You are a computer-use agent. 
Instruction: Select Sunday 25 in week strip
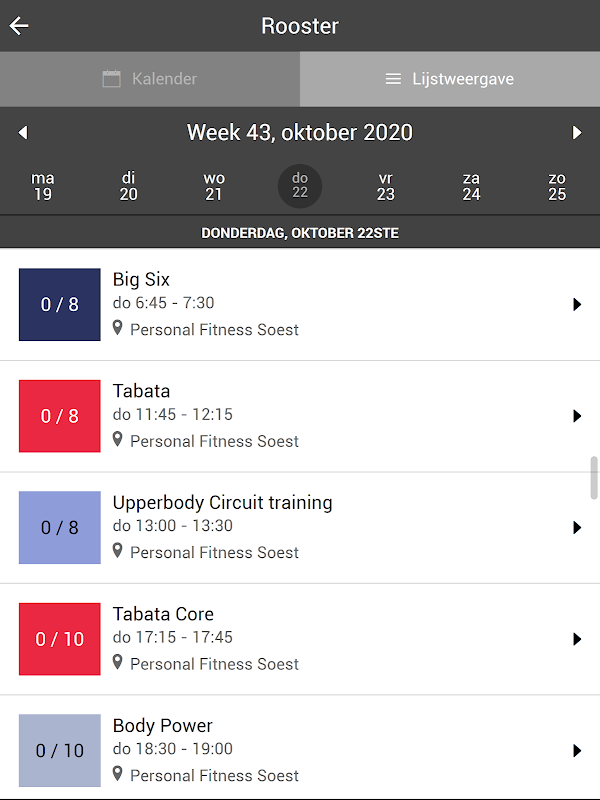click(x=557, y=186)
